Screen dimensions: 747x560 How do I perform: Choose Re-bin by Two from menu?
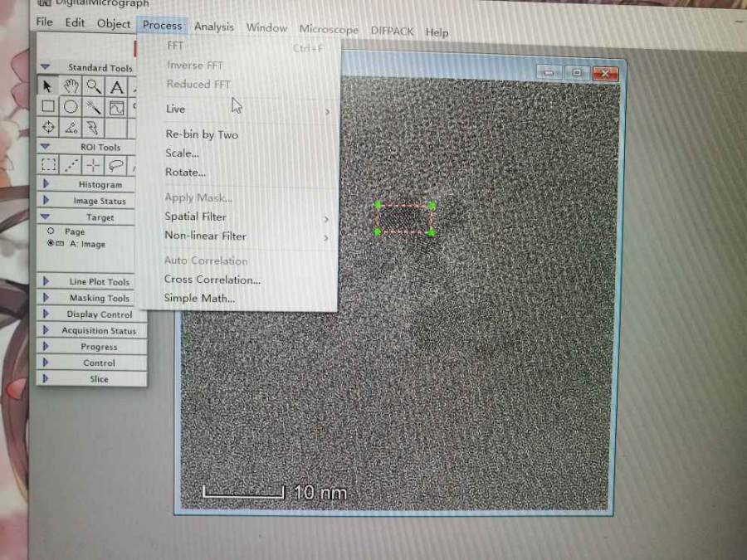click(x=202, y=134)
